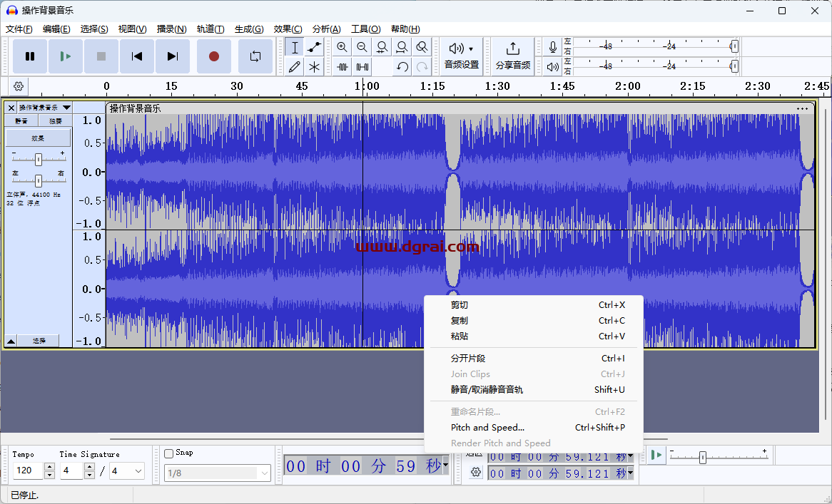The image size is (832, 504).
Task: Click the track gain slider
Action: (39, 159)
